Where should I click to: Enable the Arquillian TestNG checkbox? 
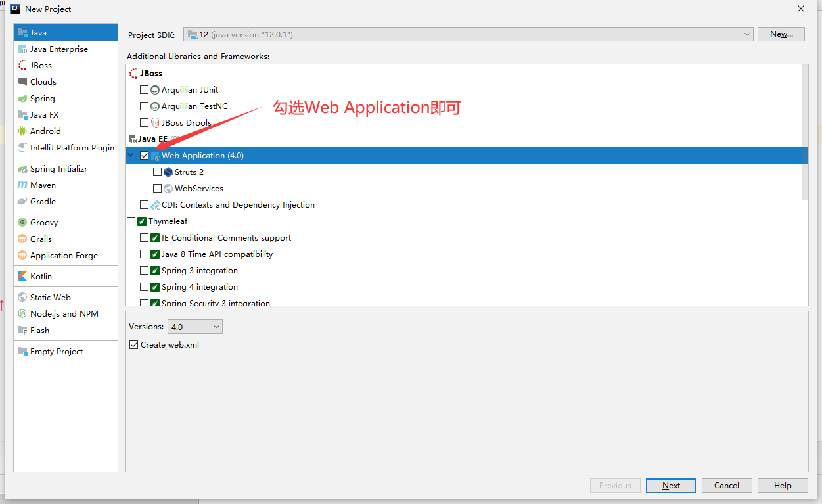(x=144, y=106)
